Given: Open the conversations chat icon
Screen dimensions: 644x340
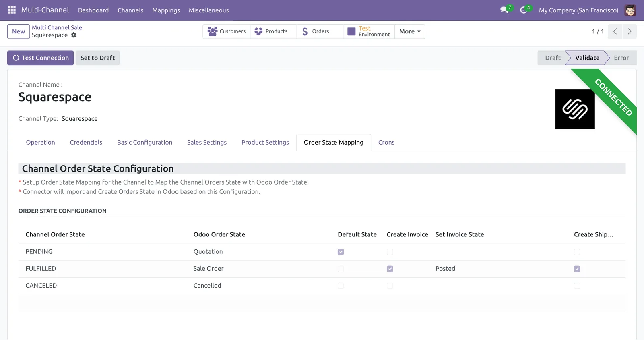Looking at the screenshot, I should 504,10.
